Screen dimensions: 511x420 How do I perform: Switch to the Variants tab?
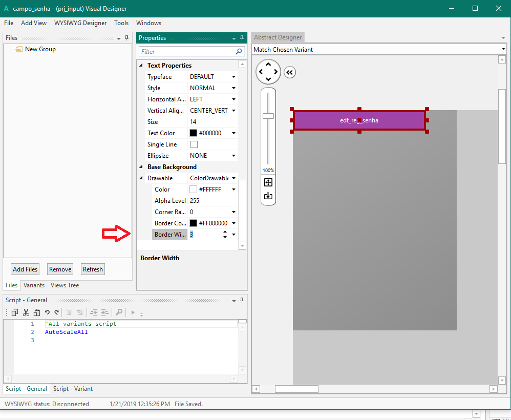pos(34,285)
